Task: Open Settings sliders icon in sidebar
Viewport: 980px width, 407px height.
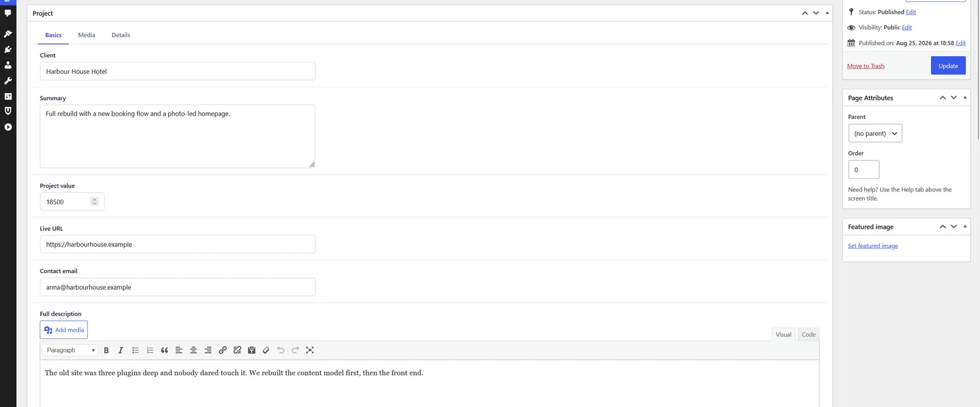Action: coord(8,96)
